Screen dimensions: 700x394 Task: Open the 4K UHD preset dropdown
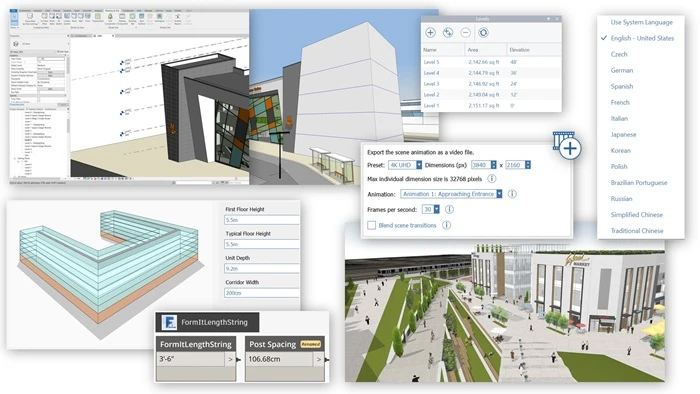pyautogui.click(x=405, y=165)
